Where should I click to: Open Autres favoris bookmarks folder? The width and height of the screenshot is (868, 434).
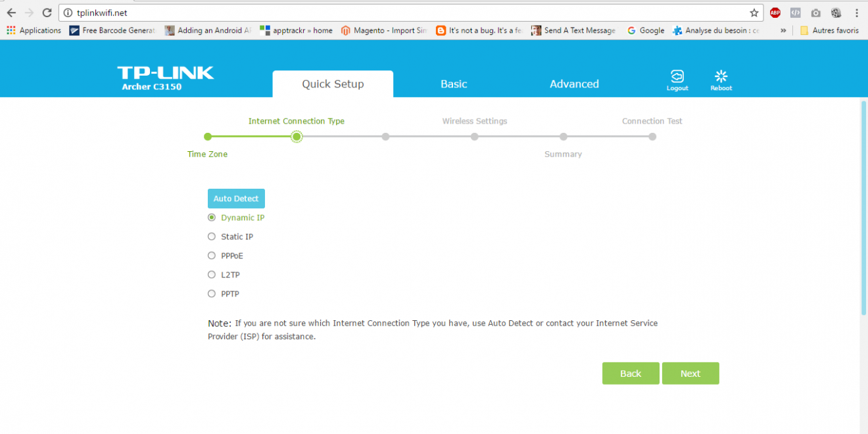[829, 30]
